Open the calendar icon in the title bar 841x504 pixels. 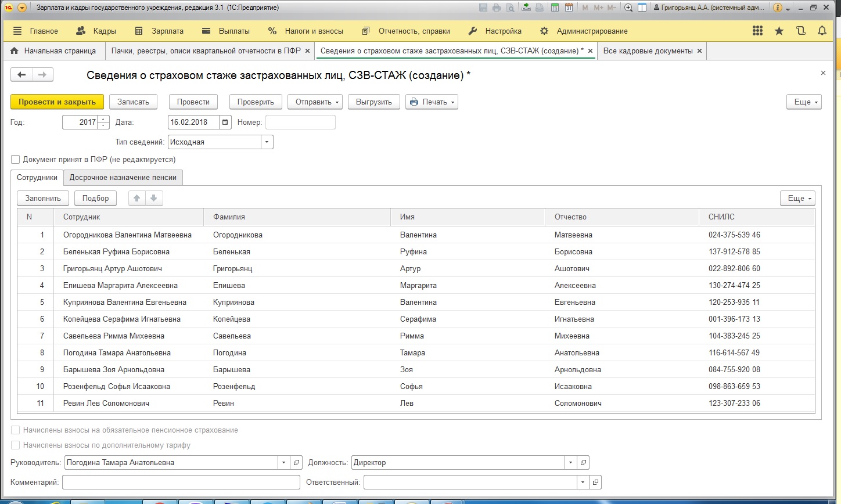569,8
